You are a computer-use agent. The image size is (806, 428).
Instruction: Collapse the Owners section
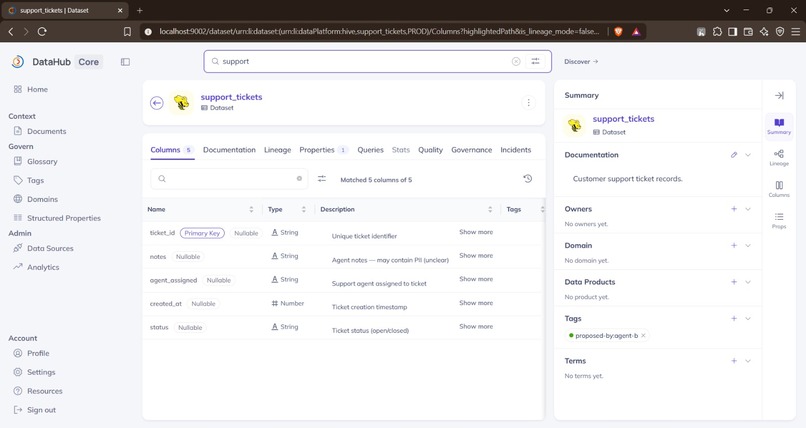pos(748,209)
